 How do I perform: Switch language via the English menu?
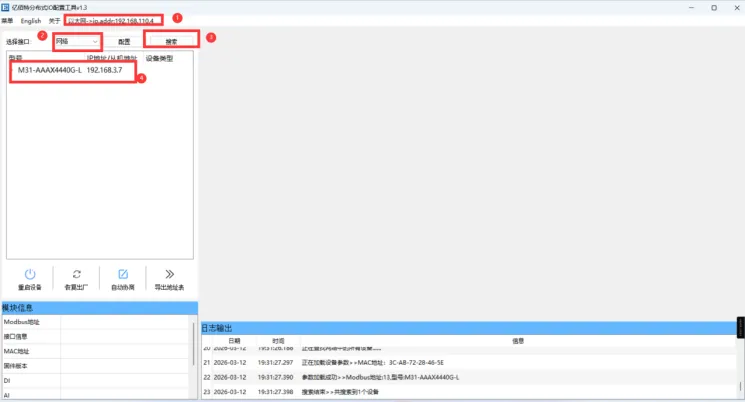31,21
